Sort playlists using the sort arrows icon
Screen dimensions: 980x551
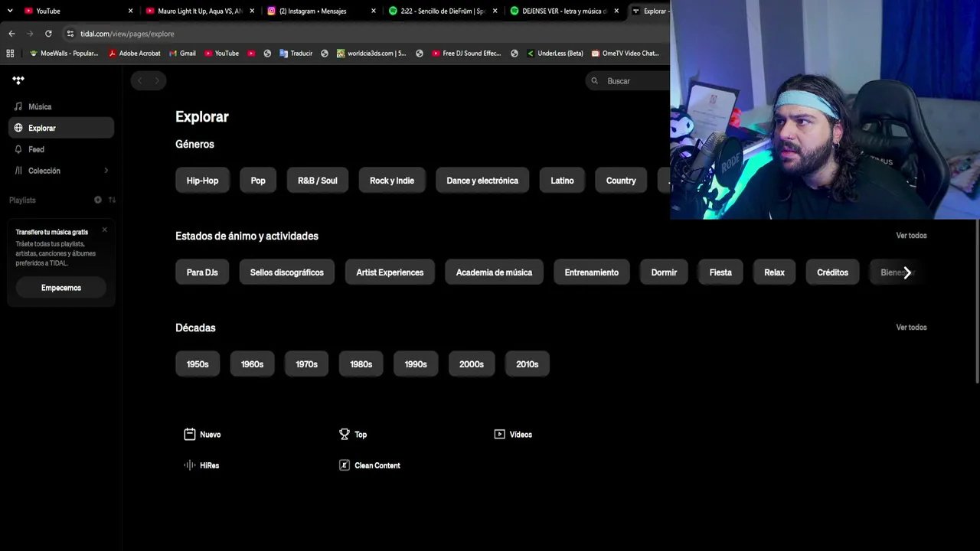click(x=112, y=200)
